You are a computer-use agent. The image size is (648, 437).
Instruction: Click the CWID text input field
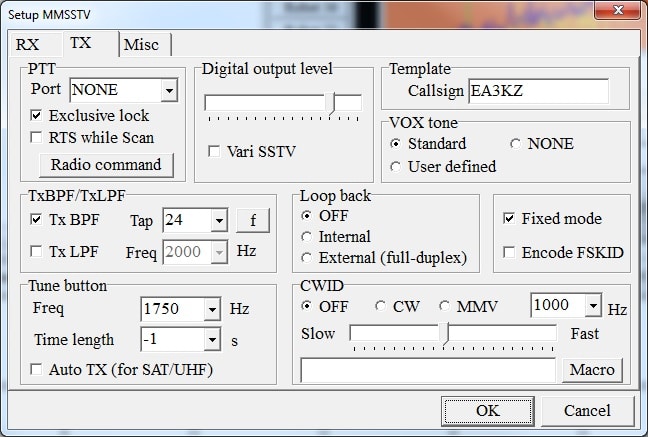pos(428,370)
